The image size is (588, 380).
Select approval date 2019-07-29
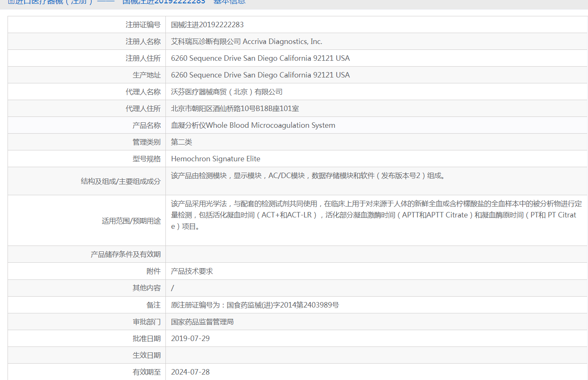pyautogui.click(x=190, y=339)
